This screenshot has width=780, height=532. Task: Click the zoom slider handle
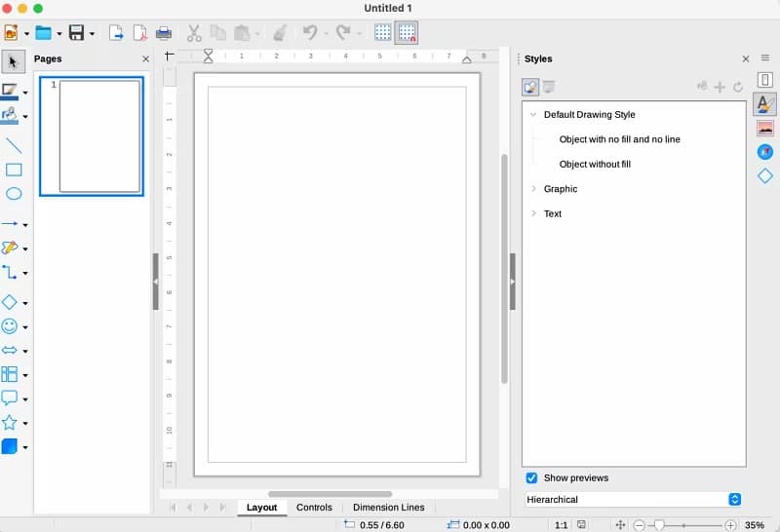tap(659, 525)
